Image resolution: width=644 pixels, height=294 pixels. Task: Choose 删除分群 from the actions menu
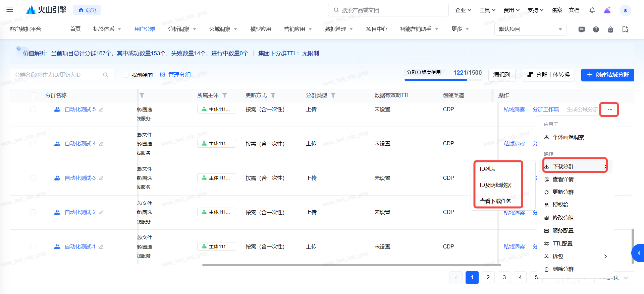pos(563,269)
